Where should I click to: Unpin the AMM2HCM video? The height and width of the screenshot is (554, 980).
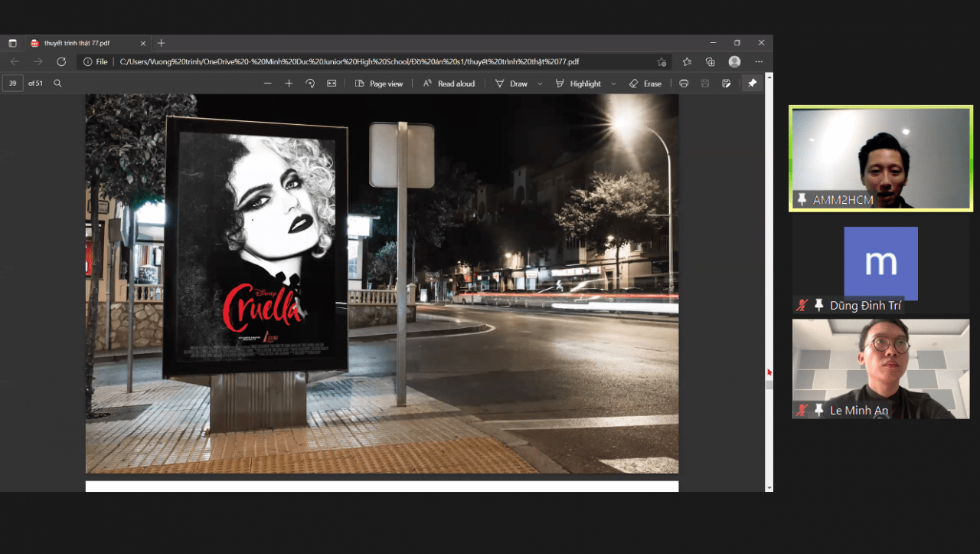(x=802, y=199)
